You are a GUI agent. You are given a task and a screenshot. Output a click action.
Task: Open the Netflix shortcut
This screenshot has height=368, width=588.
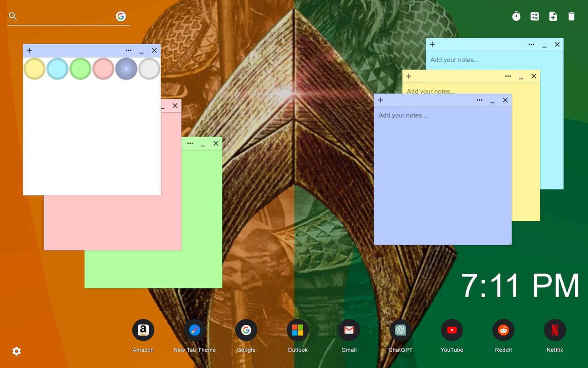[555, 330]
